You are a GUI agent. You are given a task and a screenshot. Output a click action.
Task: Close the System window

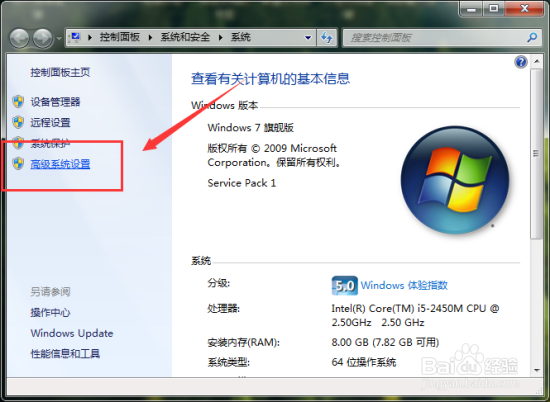coord(524,9)
